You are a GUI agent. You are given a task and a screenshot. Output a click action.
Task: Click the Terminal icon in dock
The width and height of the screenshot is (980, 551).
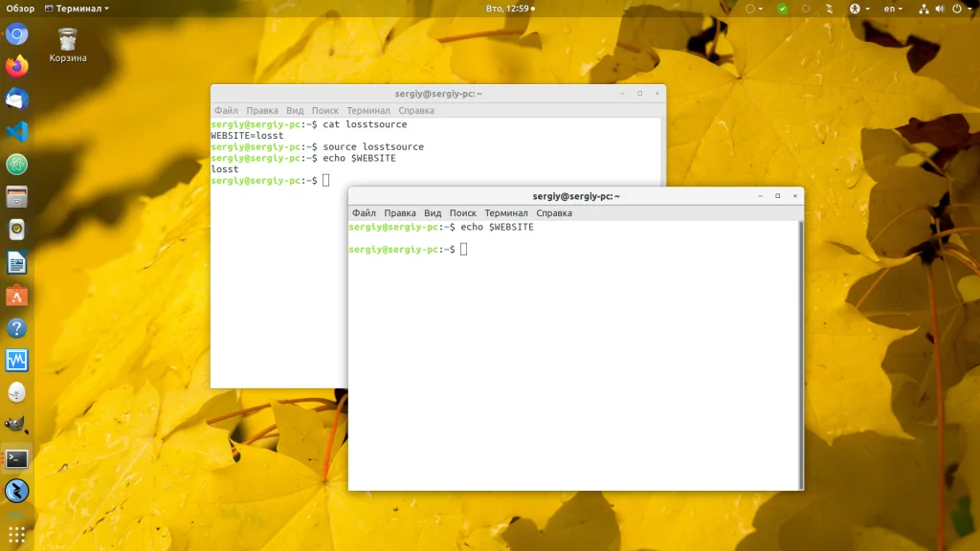[17, 458]
